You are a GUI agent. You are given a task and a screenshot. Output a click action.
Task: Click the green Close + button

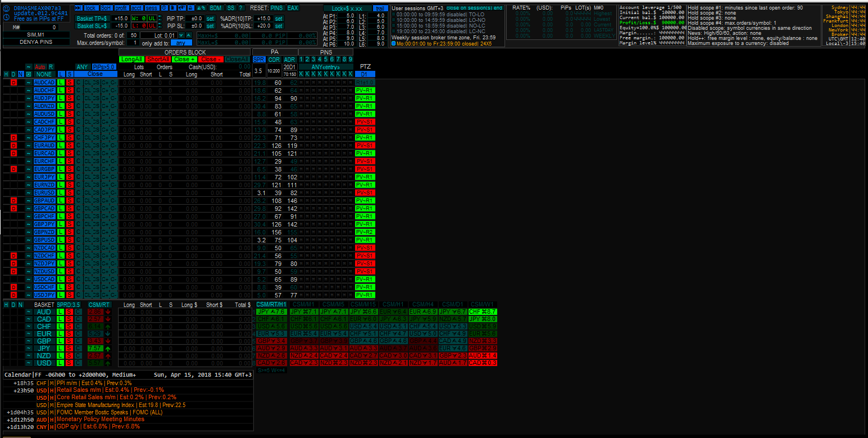[x=184, y=59]
